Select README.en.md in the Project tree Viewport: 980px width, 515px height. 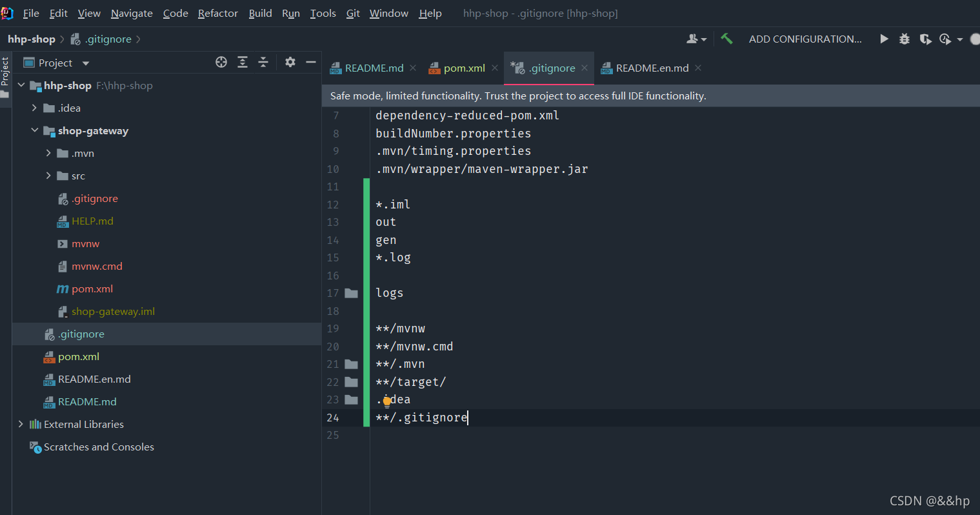(x=94, y=379)
